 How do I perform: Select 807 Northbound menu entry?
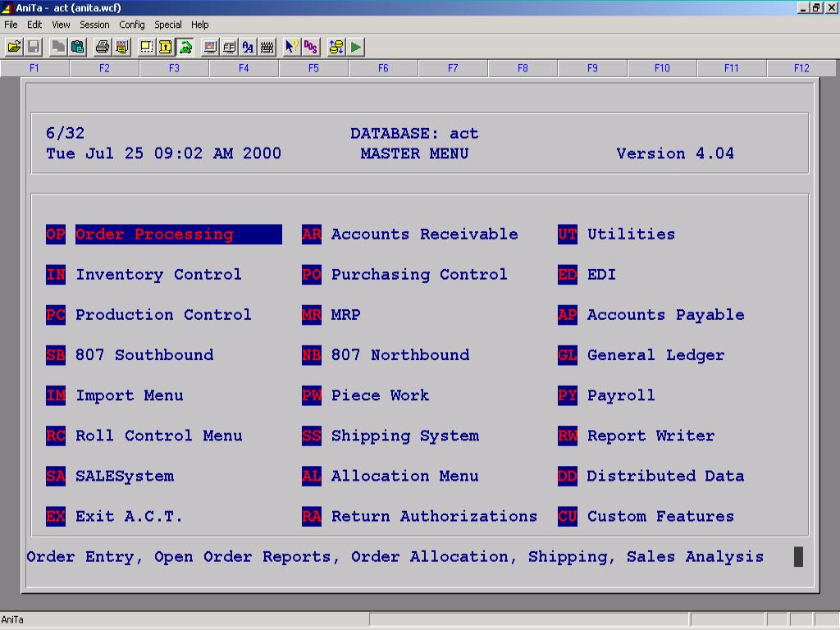click(386, 355)
